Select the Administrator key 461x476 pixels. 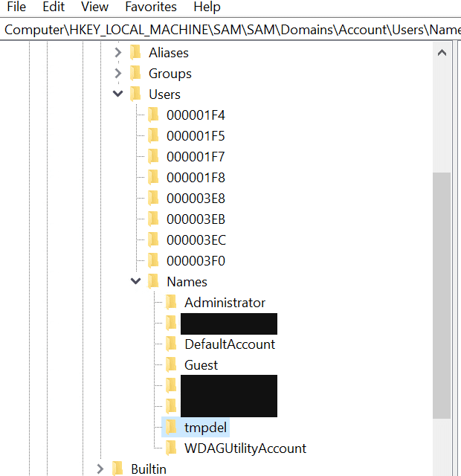coord(225,303)
